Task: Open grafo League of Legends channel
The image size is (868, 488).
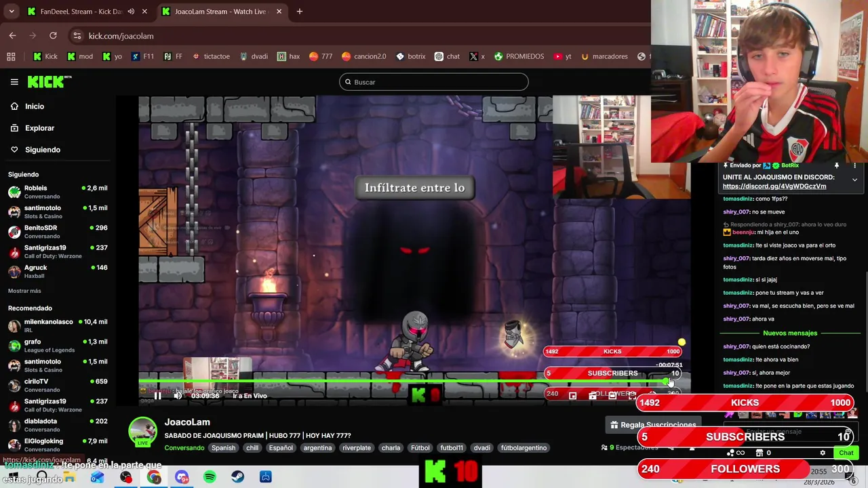Action: [x=58, y=346]
